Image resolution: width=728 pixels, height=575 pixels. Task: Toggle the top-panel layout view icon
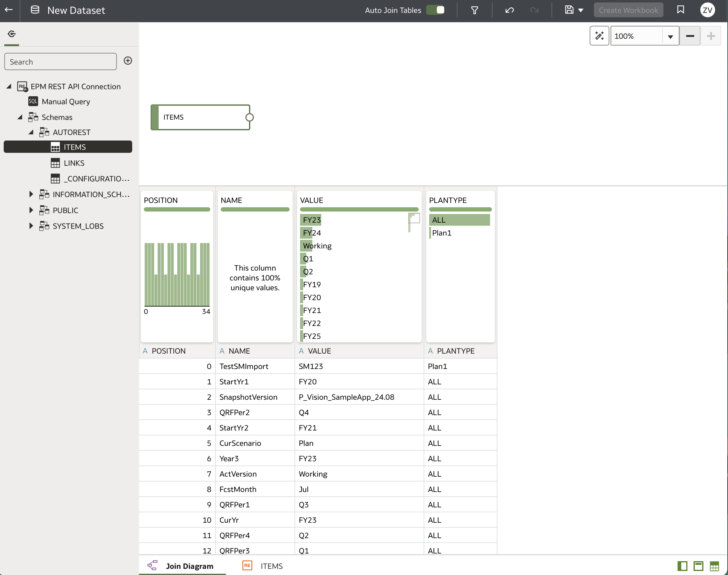[698, 566]
